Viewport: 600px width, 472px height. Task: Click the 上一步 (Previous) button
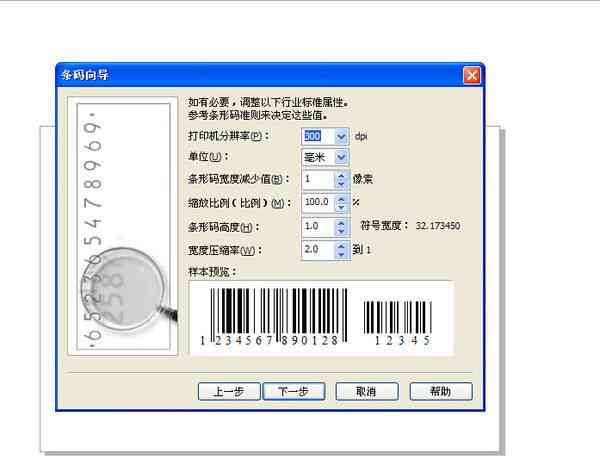pos(229,391)
